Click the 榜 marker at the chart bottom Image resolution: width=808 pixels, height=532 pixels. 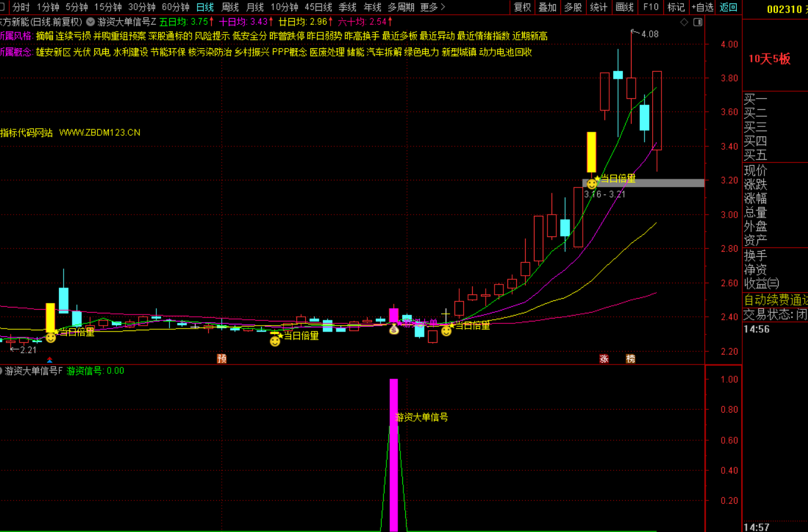(630, 359)
